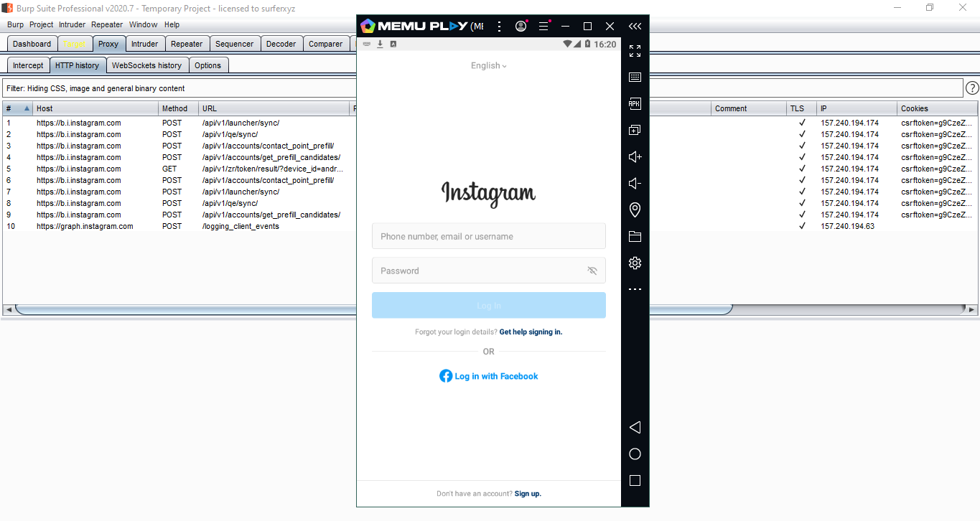The height and width of the screenshot is (521, 980).
Task: Click the TLS column header
Action: tap(801, 108)
